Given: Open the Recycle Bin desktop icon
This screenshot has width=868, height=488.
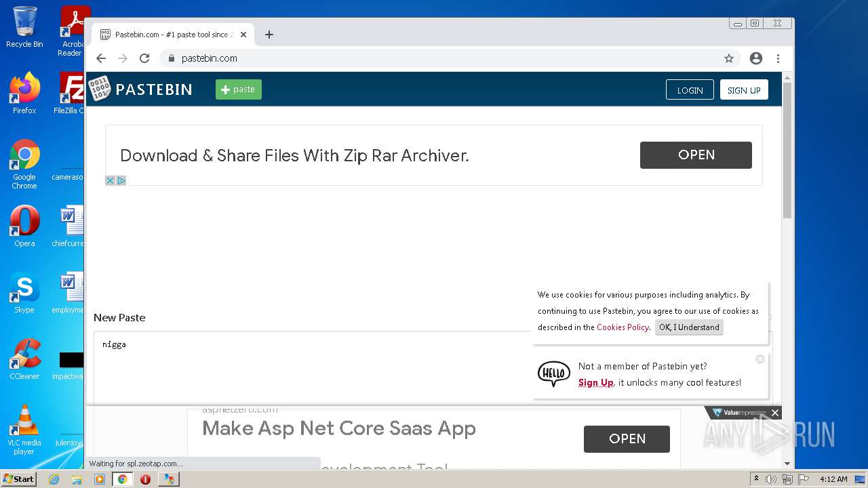Looking at the screenshot, I should point(24,27).
